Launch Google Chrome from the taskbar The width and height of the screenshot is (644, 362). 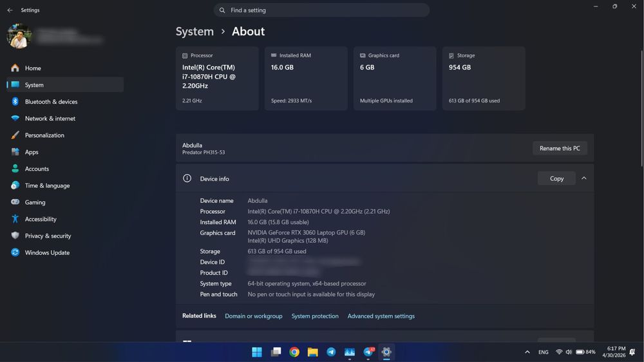coord(294,352)
